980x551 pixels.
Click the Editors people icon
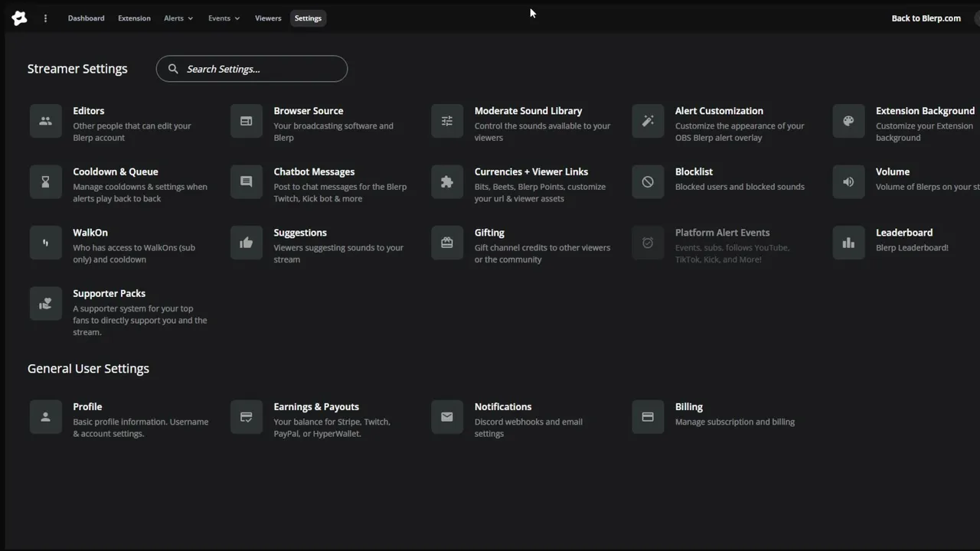click(x=46, y=121)
